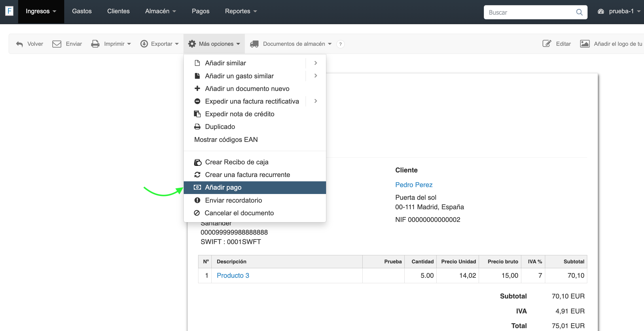Click the blue F logo icon
Viewport: 644px width, 331px height.
tap(9, 11)
